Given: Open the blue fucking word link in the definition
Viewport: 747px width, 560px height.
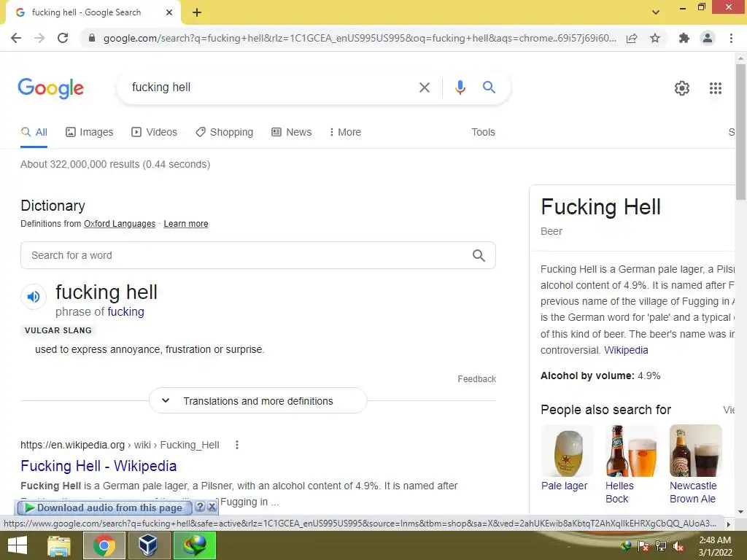Looking at the screenshot, I should pyautogui.click(x=125, y=312).
